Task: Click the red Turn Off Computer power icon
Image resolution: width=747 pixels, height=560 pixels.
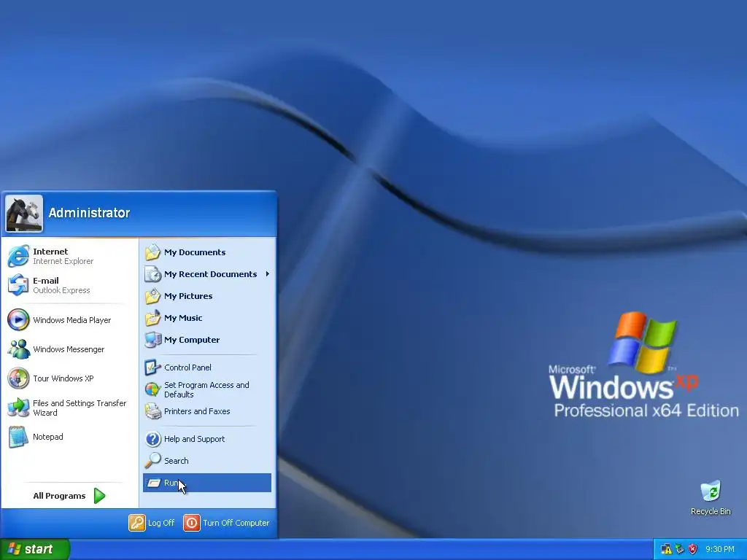Action: pos(192,523)
